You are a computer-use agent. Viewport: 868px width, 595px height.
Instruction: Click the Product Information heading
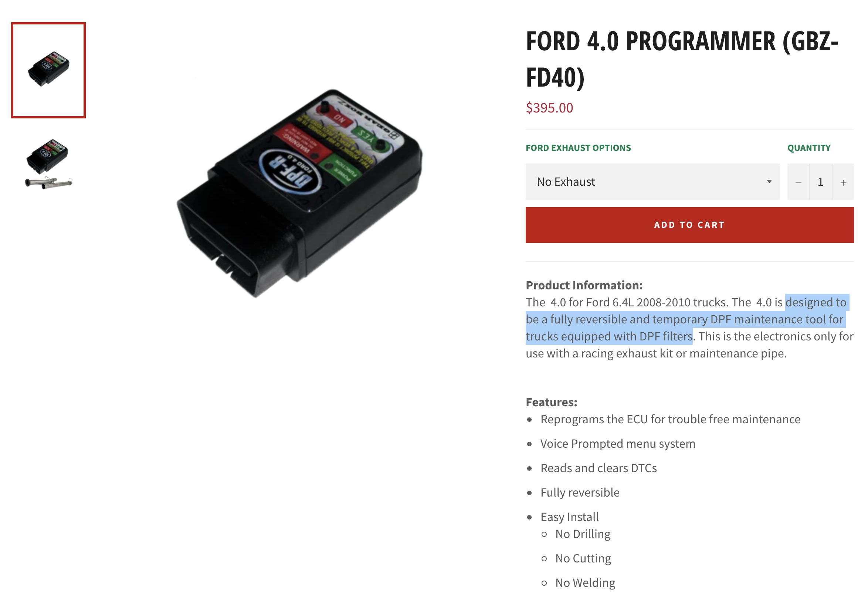point(584,285)
